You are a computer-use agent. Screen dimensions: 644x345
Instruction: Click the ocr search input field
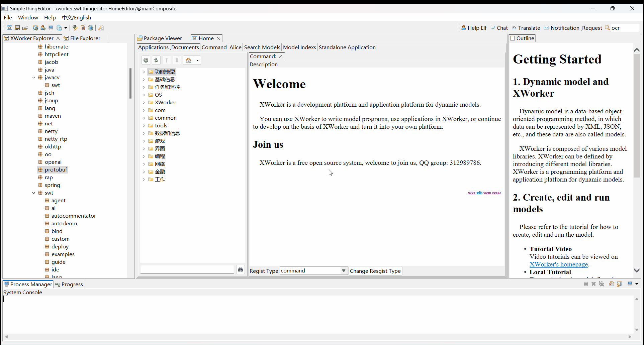(624, 28)
